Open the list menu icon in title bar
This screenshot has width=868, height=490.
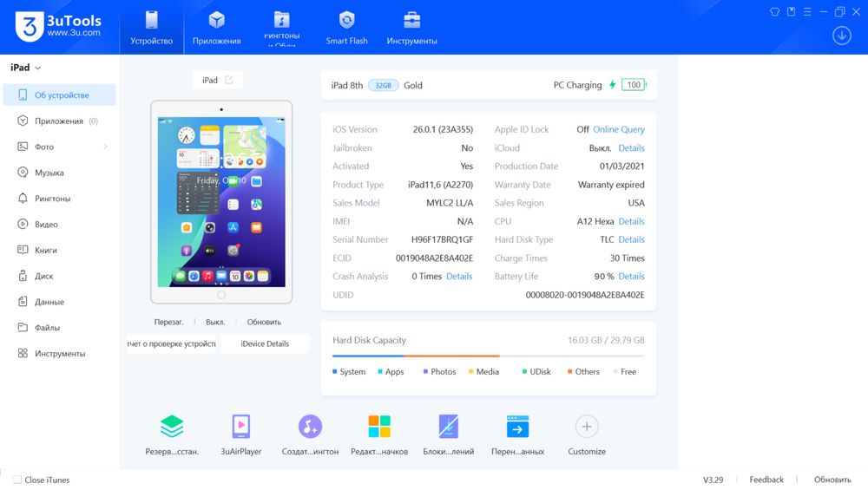(x=807, y=11)
